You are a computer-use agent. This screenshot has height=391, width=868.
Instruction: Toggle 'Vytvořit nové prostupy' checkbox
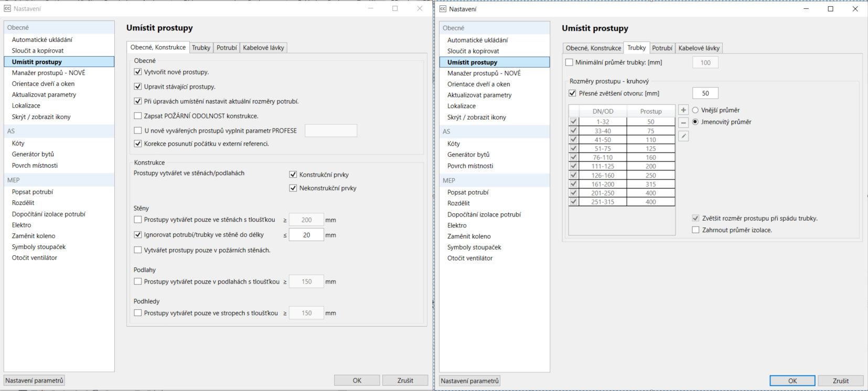coord(138,72)
